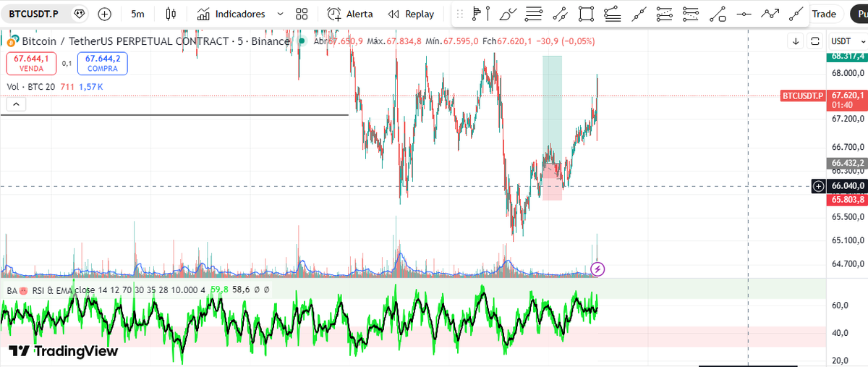
Task: Click the black horizontal line drawing
Action: [x=174, y=115]
